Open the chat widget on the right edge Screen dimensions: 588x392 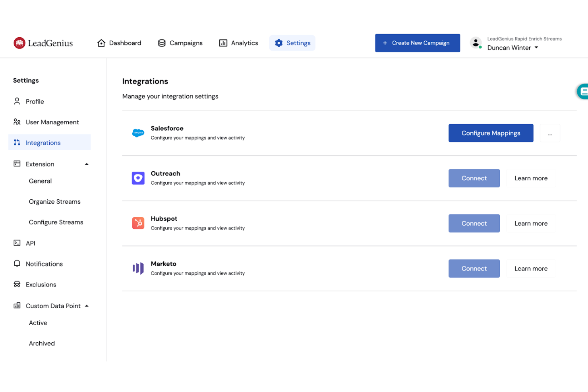(583, 91)
